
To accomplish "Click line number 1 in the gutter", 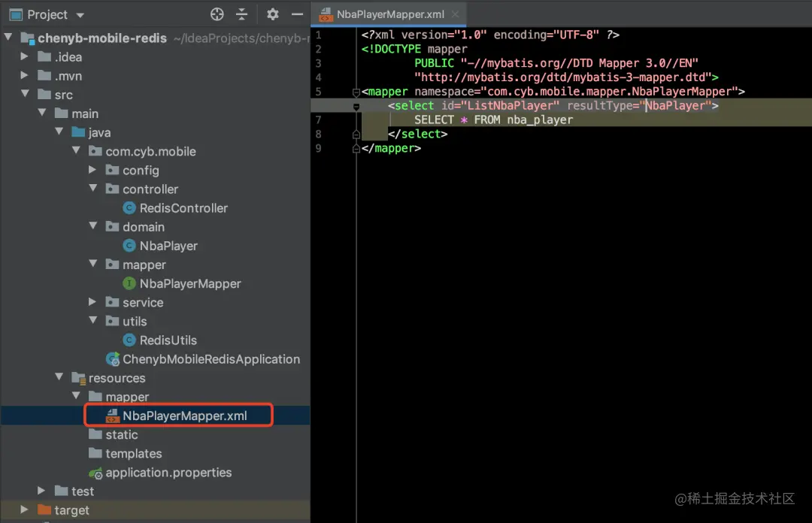I will pos(319,35).
